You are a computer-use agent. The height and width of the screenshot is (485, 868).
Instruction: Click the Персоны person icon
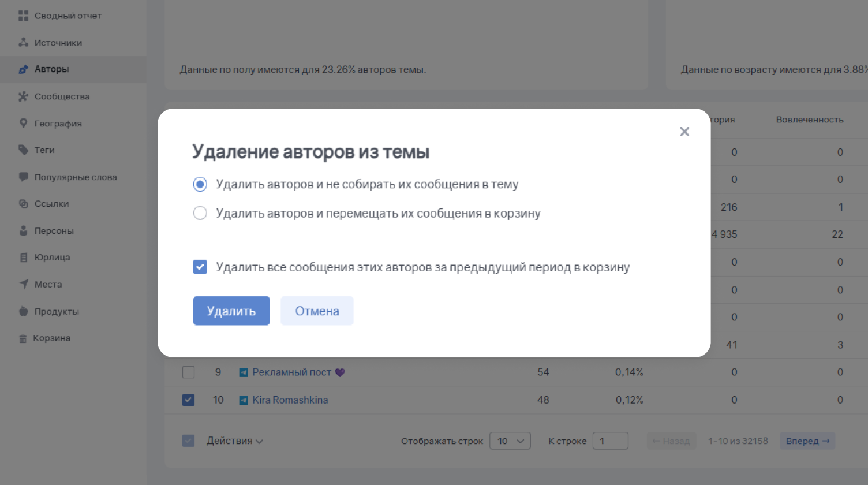click(x=23, y=230)
